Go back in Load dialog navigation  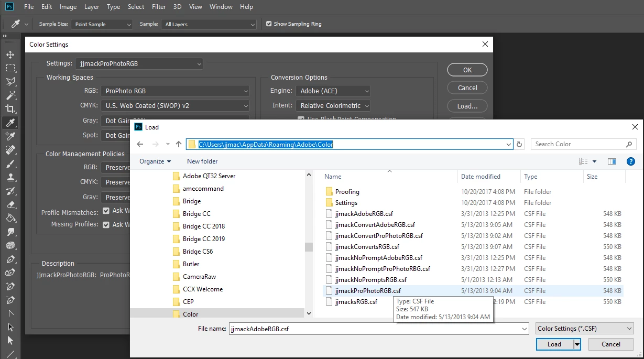[139, 144]
